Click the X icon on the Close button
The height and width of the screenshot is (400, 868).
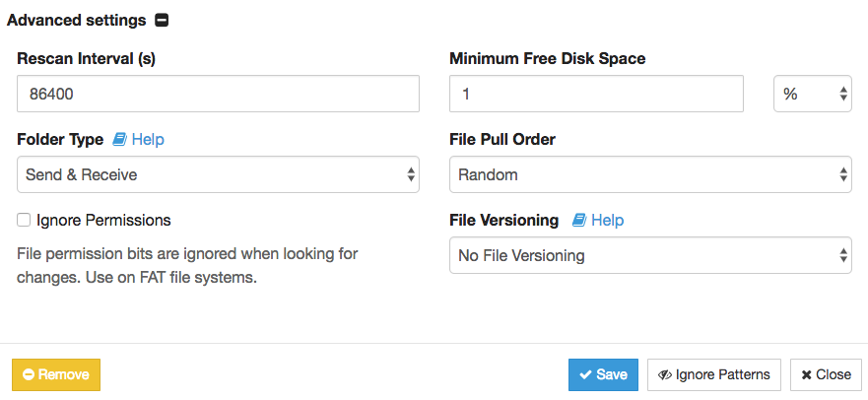tap(806, 375)
